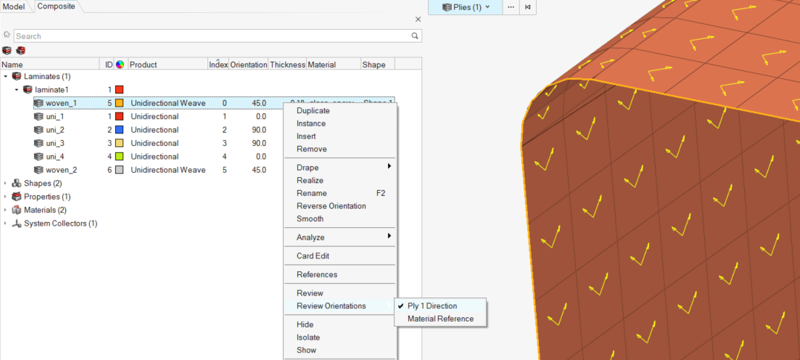800x360 pixels.
Task: Switch to the Model tab
Action: 14,6
